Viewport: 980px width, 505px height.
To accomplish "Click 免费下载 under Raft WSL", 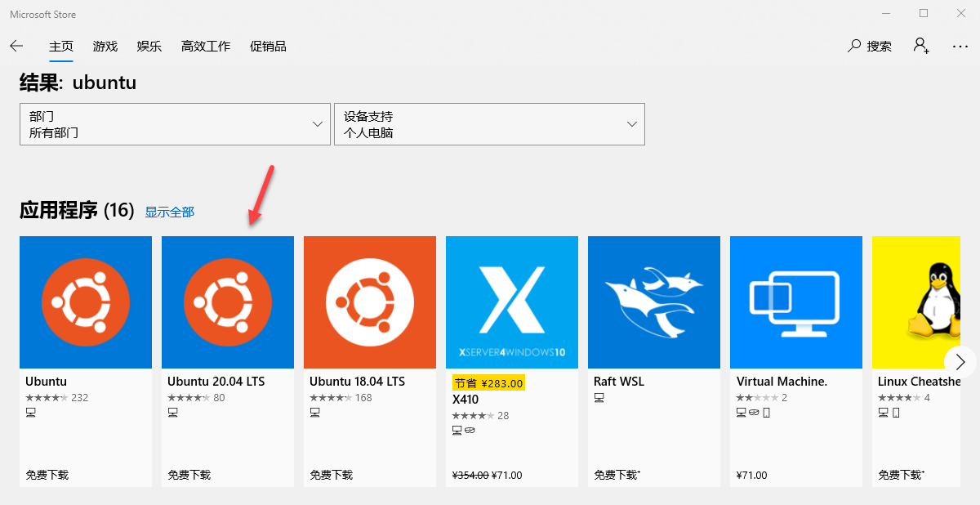I will pyautogui.click(x=617, y=475).
